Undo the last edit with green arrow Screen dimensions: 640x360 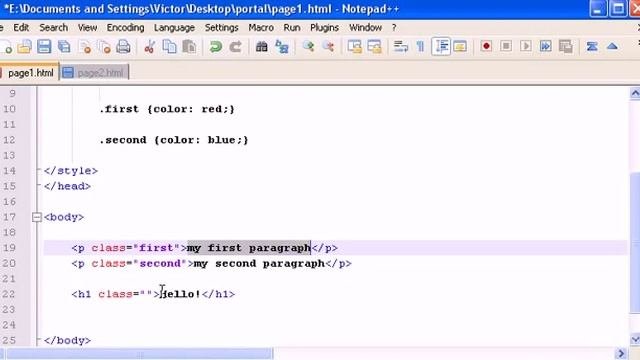(215, 47)
